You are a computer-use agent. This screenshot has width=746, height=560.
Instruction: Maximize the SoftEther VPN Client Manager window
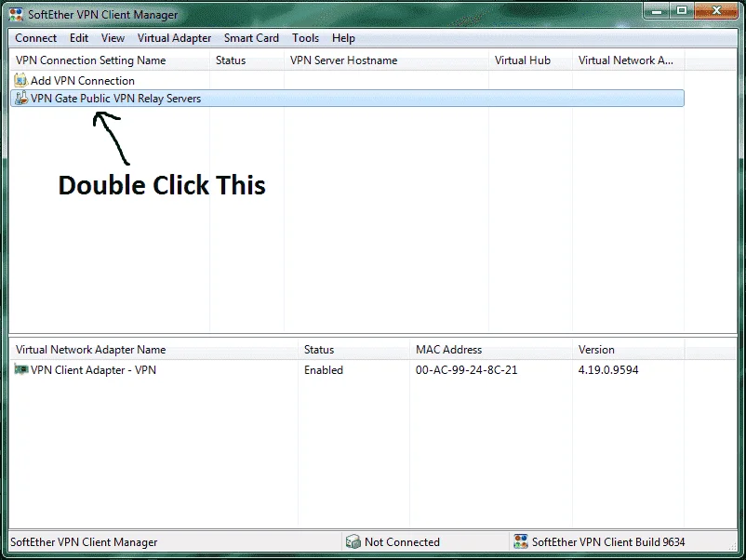coord(682,10)
